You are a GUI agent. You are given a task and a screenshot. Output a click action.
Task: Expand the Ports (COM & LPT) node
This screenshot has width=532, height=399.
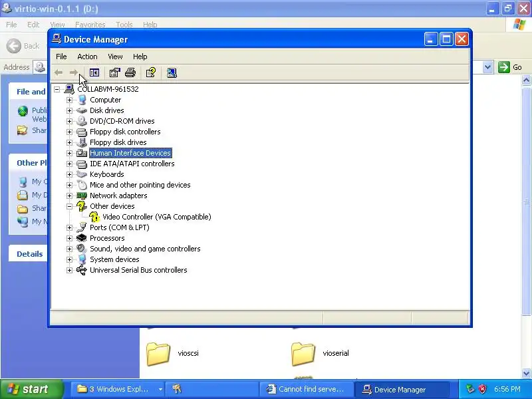click(69, 227)
